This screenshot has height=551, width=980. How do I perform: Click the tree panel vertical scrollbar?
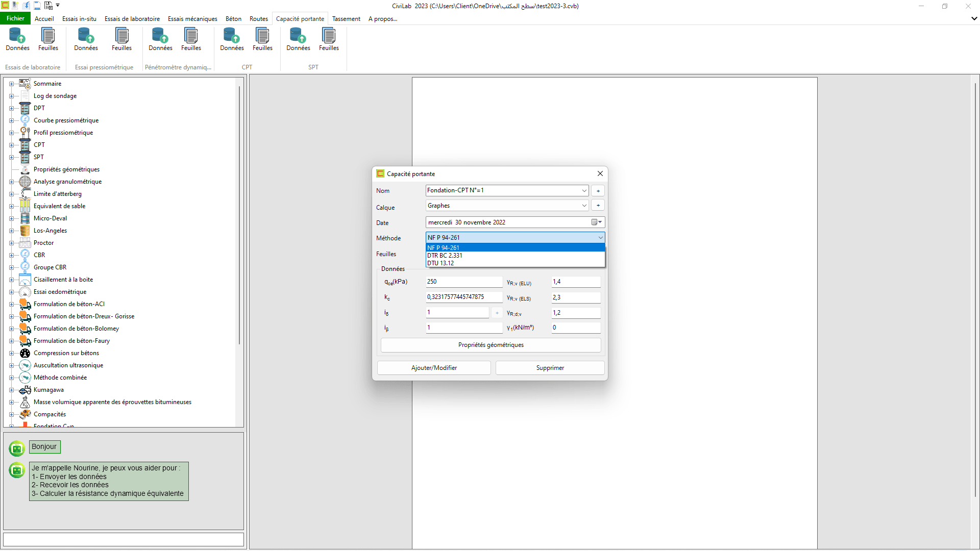239,214
